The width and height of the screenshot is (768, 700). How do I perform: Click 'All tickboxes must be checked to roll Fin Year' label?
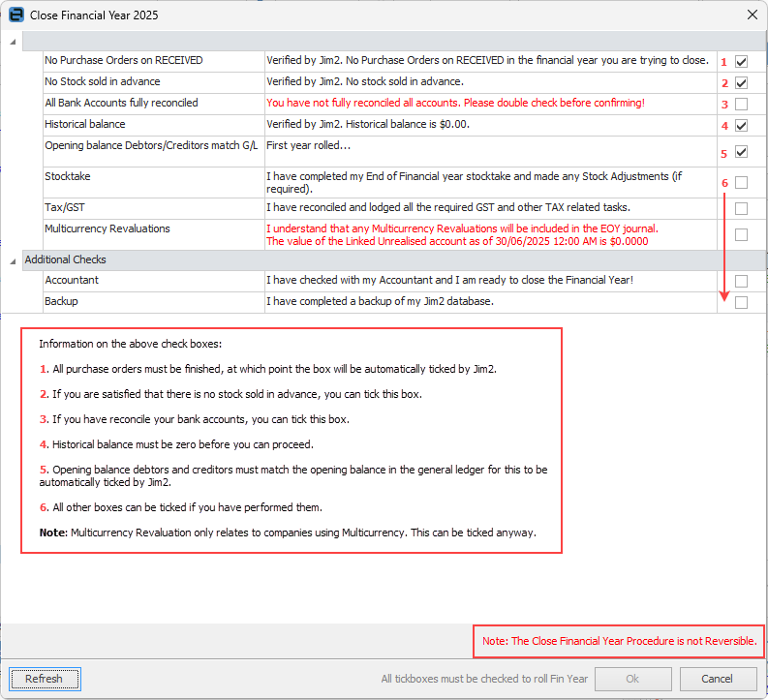pos(484,679)
